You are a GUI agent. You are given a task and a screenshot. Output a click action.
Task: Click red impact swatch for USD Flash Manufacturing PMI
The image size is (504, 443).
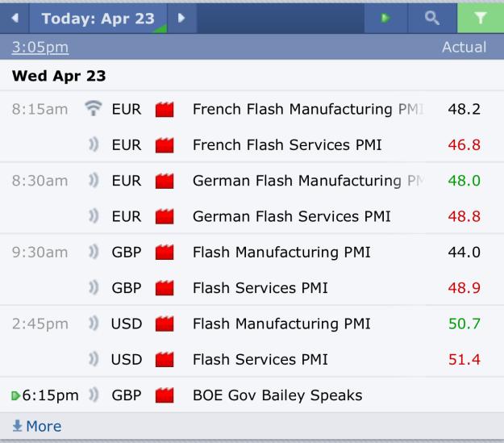click(165, 324)
